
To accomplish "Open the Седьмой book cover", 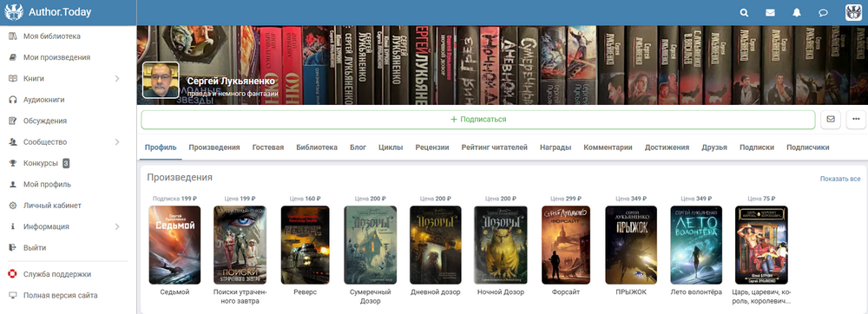I will pos(174,245).
